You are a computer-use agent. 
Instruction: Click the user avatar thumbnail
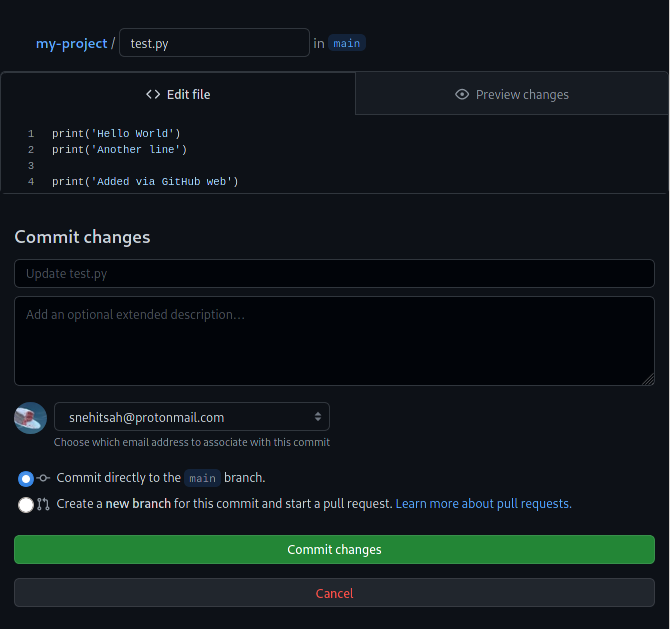[x=30, y=418]
